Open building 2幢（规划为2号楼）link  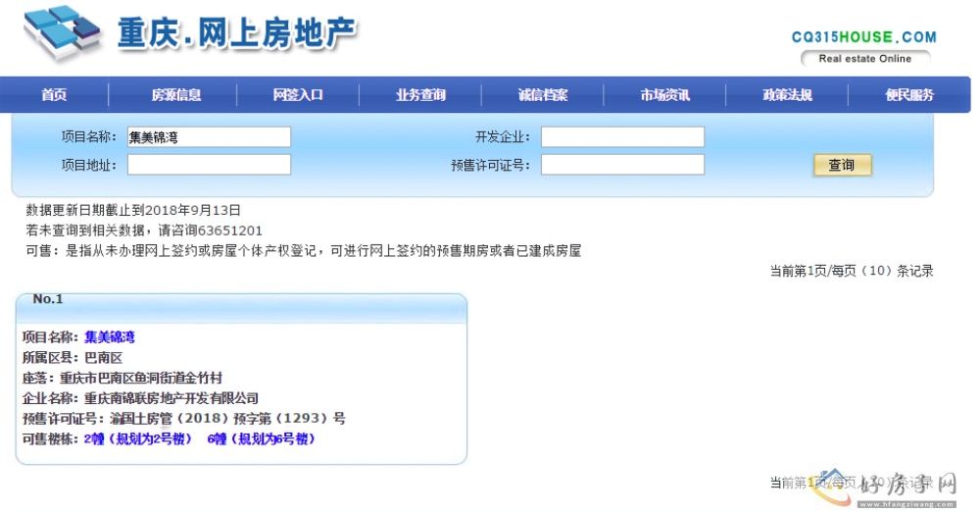(138, 438)
